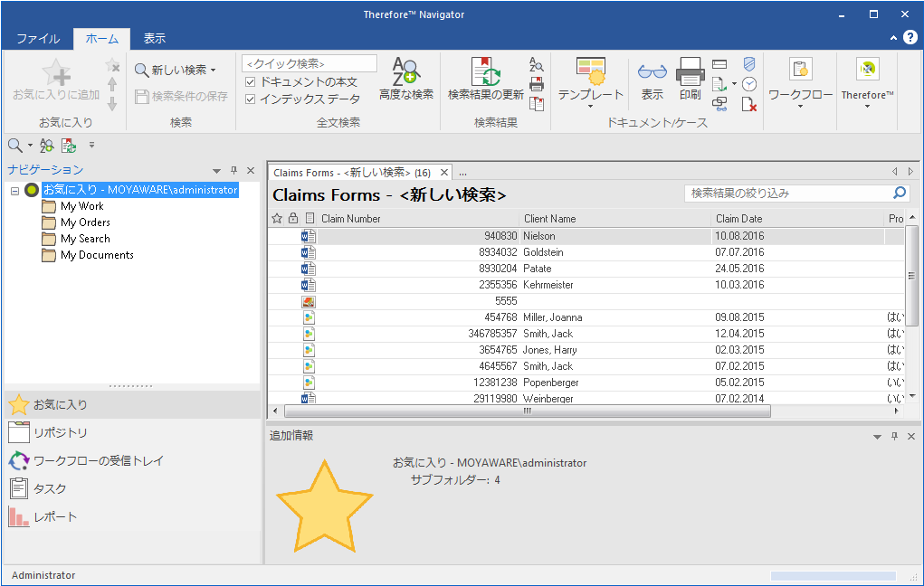The height and width of the screenshot is (586, 924).
Task: Click the copy results list icon
Action: pyautogui.click(x=537, y=104)
